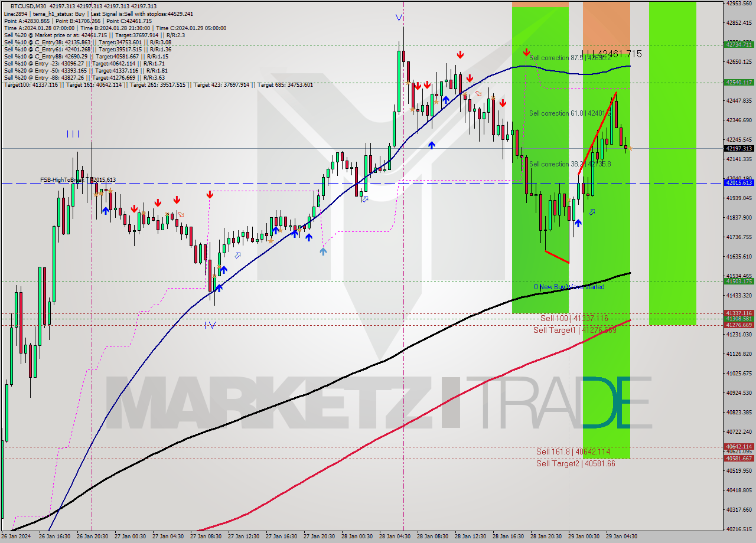Click the 'Sell 100 | 41337.116' label
756x543 pixels.
pyautogui.click(x=574, y=318)
